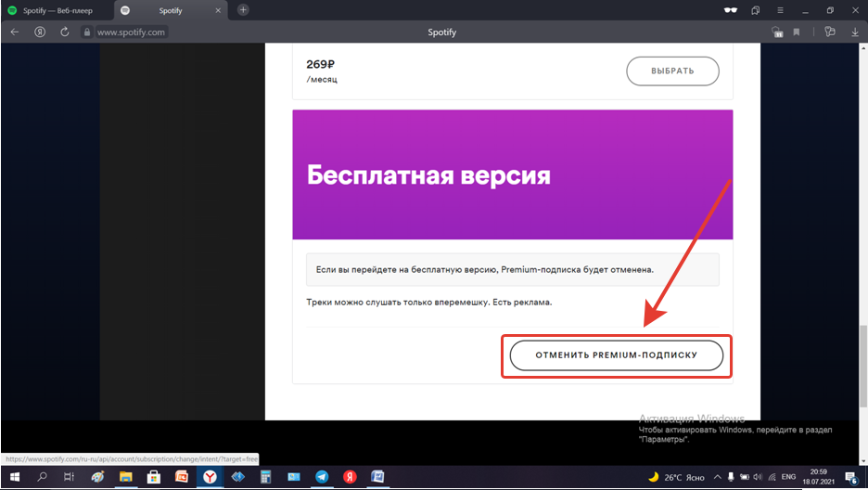Image resolution: width=868 pixels, height=490 pixels.
Task: Open Calculator from the taskbar
Action: pos(265,476)
